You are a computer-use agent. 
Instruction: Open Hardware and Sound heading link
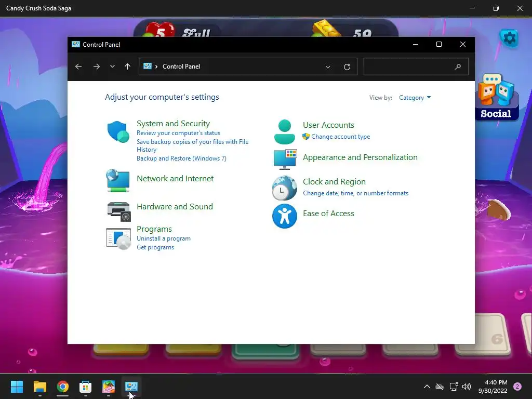point(175,207)
